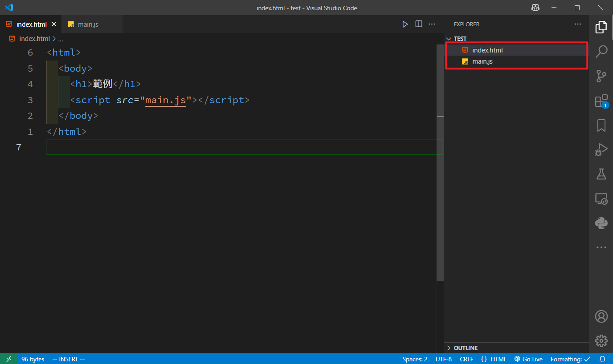The image size is (613, 364).
Task: Open the Source Control view icon
Action: click(x=601, y=76)
